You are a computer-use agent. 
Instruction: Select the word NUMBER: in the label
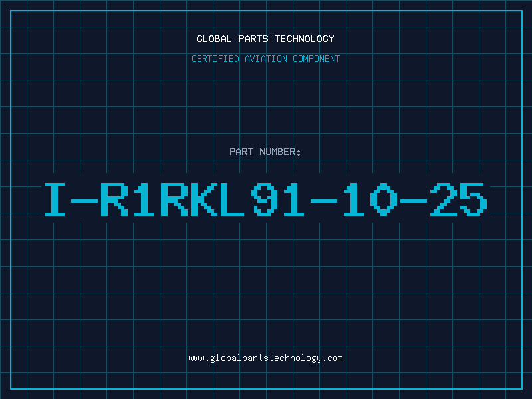tap(279, 152)
